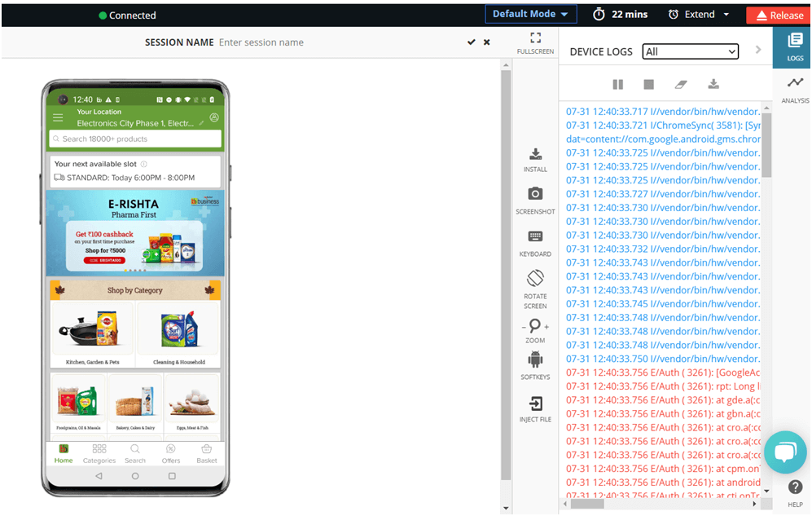
Task: Click the logs vertical scrollbar thumb
Action: 767,144
